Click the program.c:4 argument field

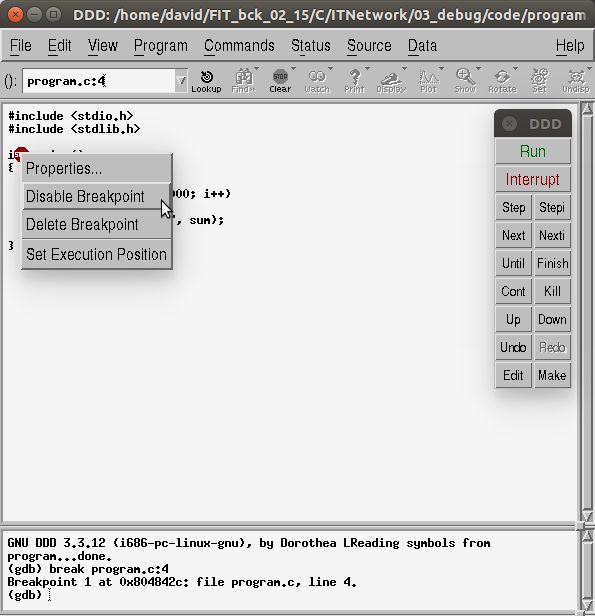tap(99, 81)
